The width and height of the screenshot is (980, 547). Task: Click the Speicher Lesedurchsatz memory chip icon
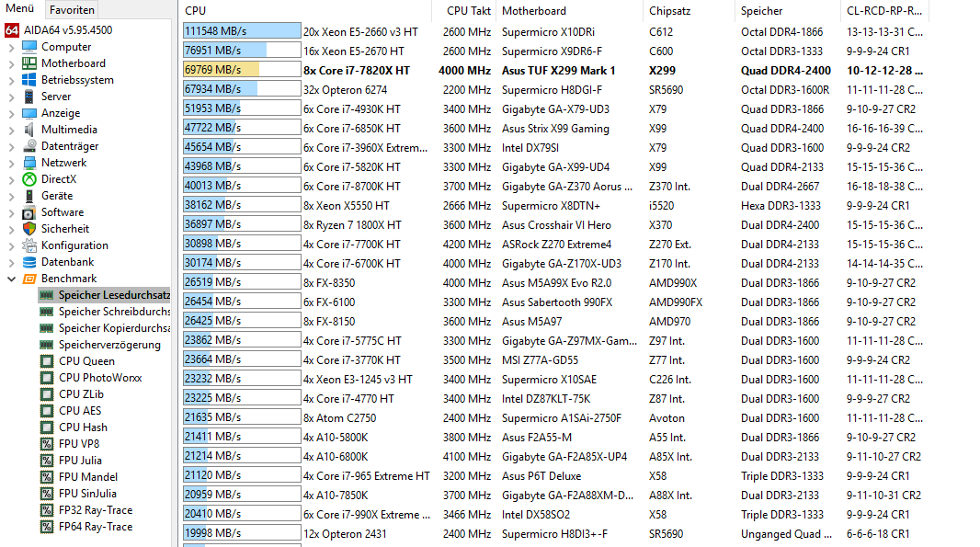point(46,295)
